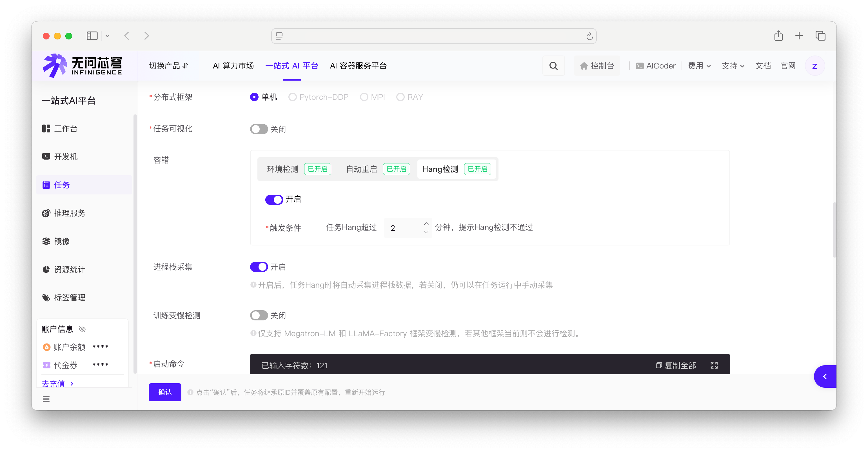This screenshot has height=452, width=868.
Task: Hide account info with eye icon
Action: click(x=82, y=329)
